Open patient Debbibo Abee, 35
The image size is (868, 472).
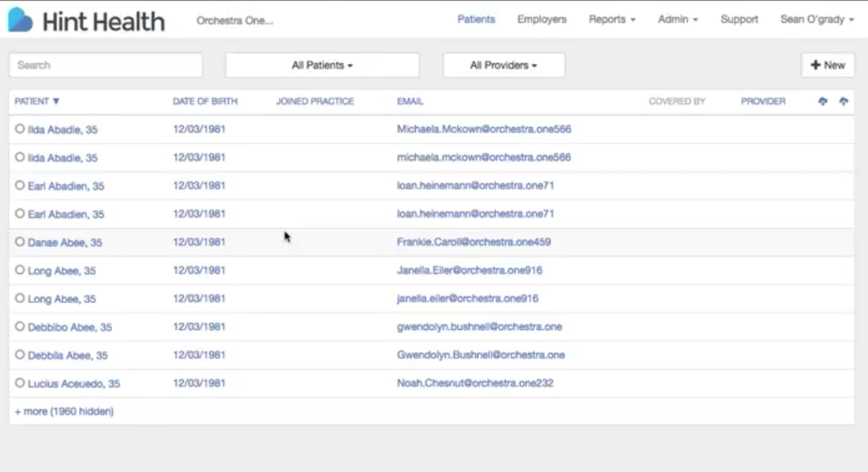(69, 328)
